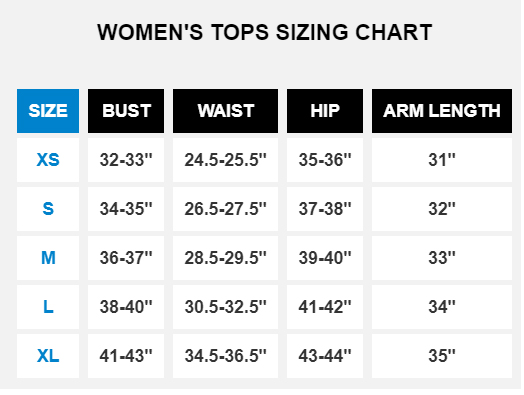Select the 34.5-36.5" waist measurement

click(225, 356)
